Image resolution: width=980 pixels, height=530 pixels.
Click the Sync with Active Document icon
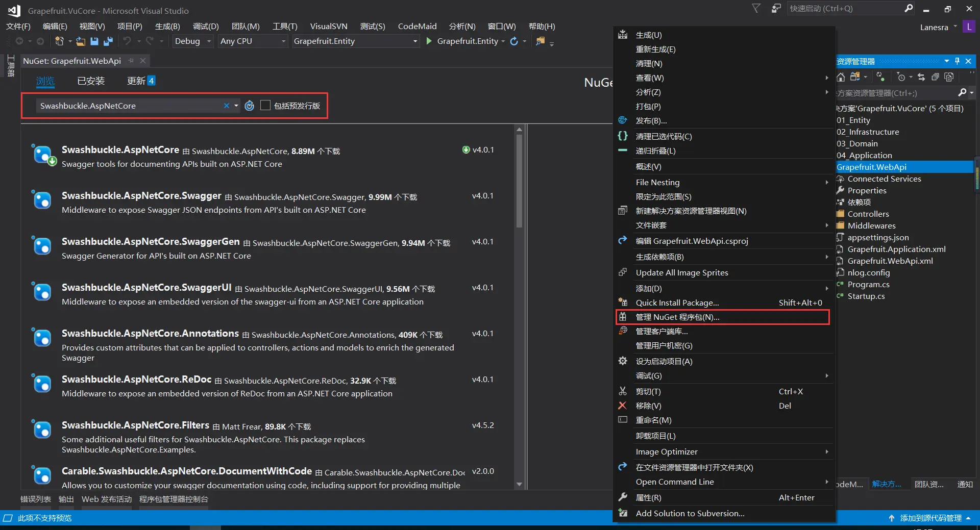pos(922,77)
